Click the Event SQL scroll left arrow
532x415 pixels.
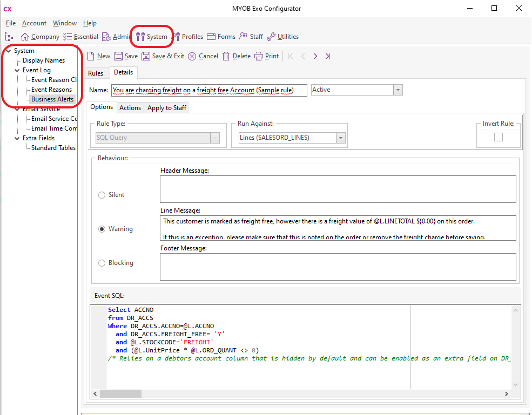95,393
